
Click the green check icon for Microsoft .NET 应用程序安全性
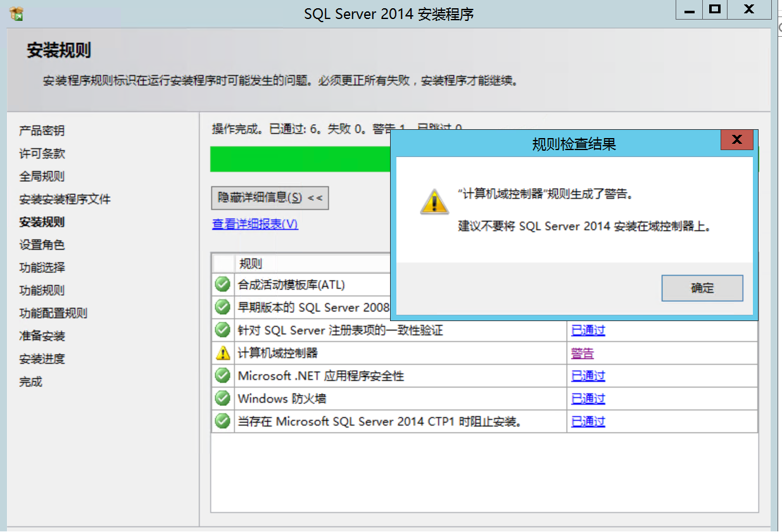pos(223,376)
